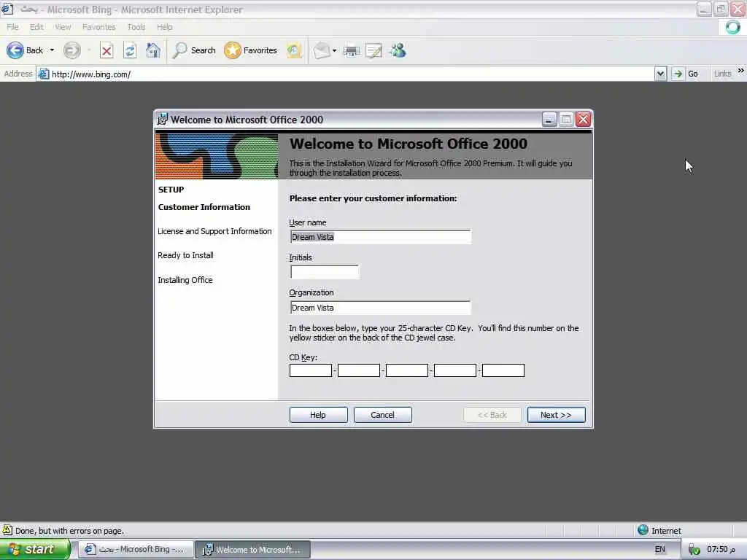Image resolution: width=747 pixels, height=560 pixels.
Task: Click 'Done, but with errors on page' status
Action: tap(69, 531)
